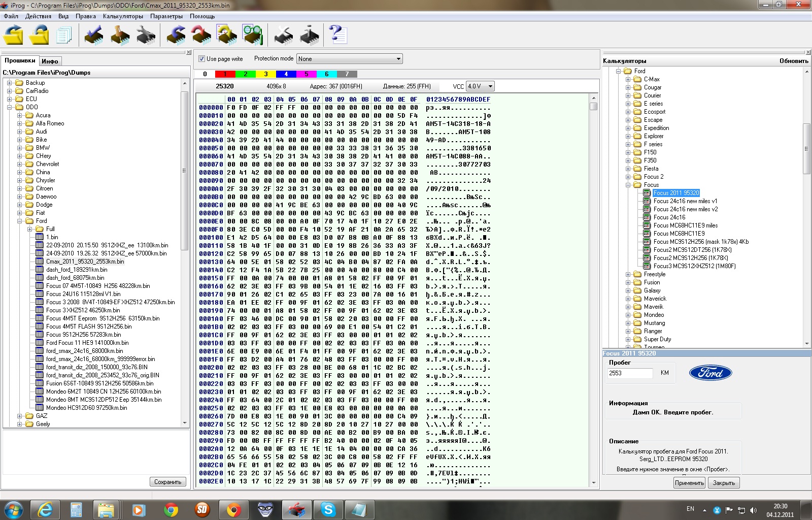Click the hex editor vertical scrollbar down arrow

(x=594, y=483)
